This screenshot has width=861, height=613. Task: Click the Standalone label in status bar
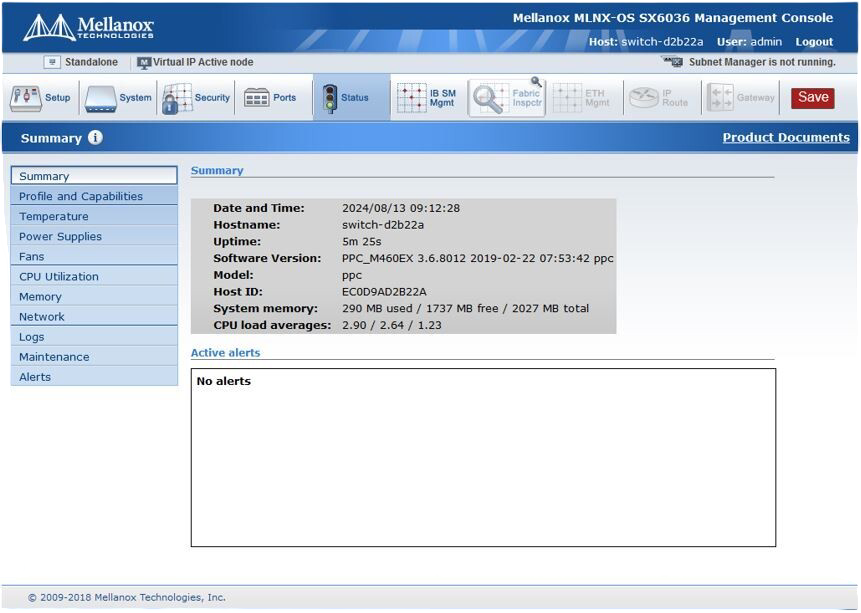pos(91,62)
